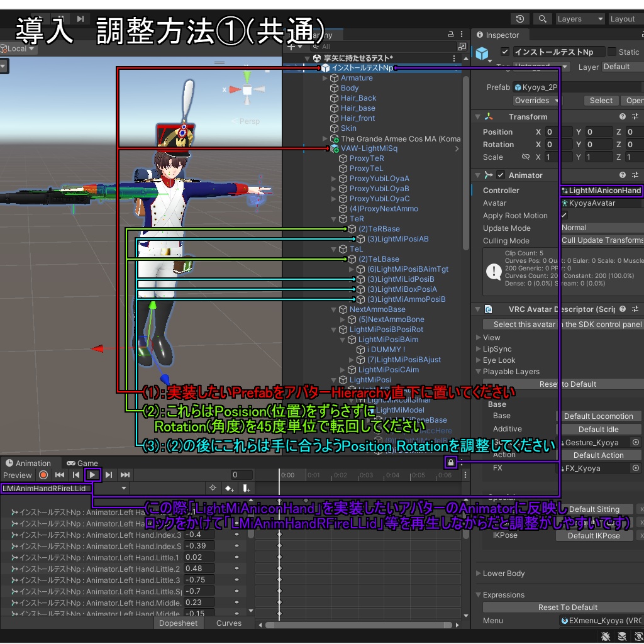This screenshot has width=644, height=644.
Task: Click the Default IKPose button
Action: click(594, 536)
